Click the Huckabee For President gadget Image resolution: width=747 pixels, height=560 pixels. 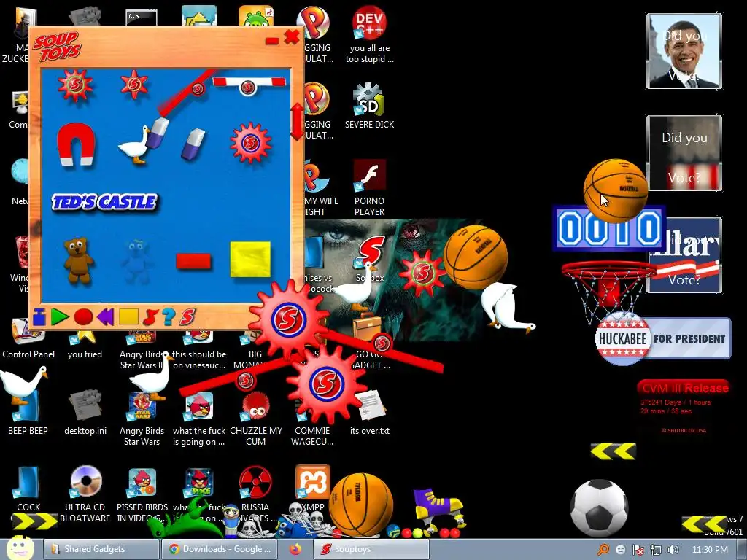click(662, 338)
